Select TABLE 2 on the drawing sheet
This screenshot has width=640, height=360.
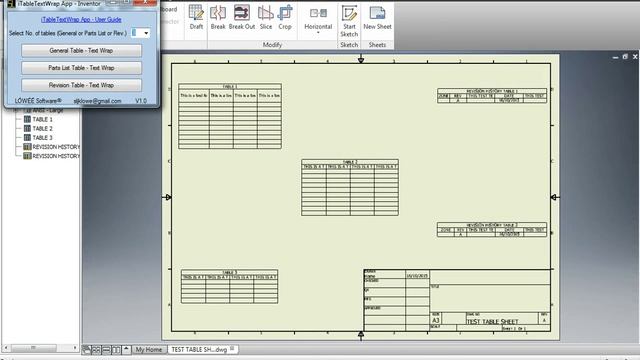pyautogui.click(x=350, y=187)
